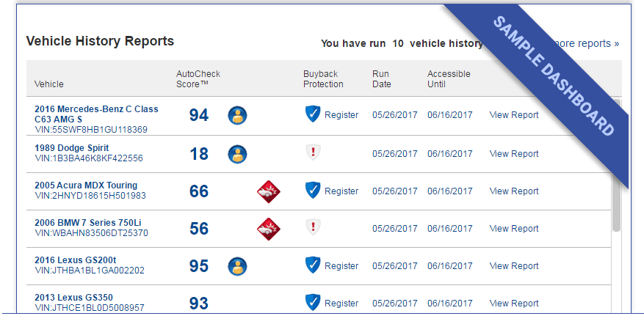This screenshot has width=644, height=316.
Task: Register buyback protection for Mercedes-Benz C Class
Action: [341, 115]
